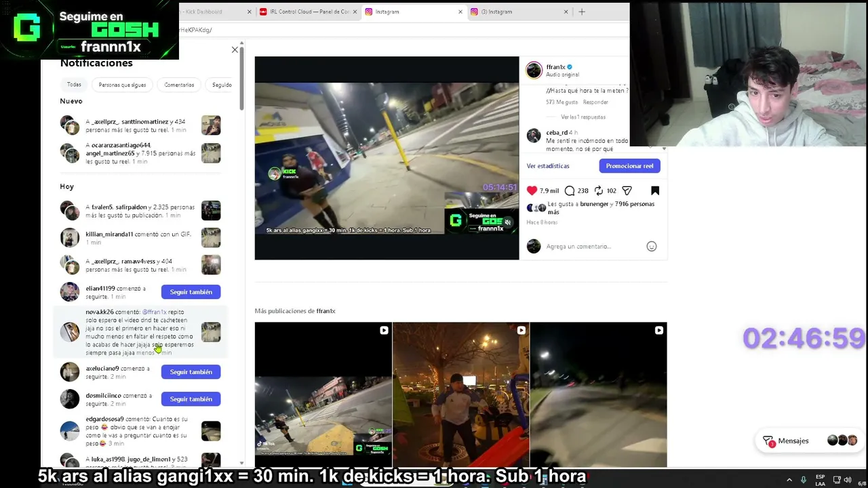The image size is (868, 488).
Task: Click killian_miranda11 profile avatar
Action: (70, 238)
